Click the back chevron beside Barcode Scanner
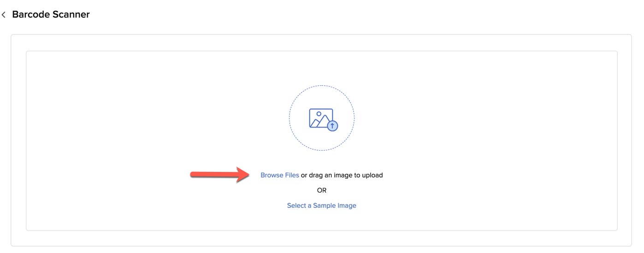This screenshot has width=644, height=253. coord(4,15)
